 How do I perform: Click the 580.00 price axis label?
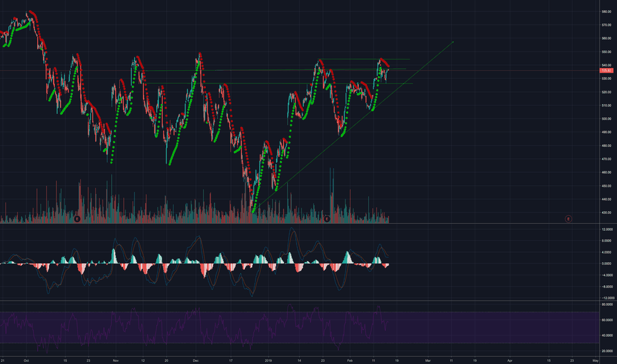tap(606, 12)
